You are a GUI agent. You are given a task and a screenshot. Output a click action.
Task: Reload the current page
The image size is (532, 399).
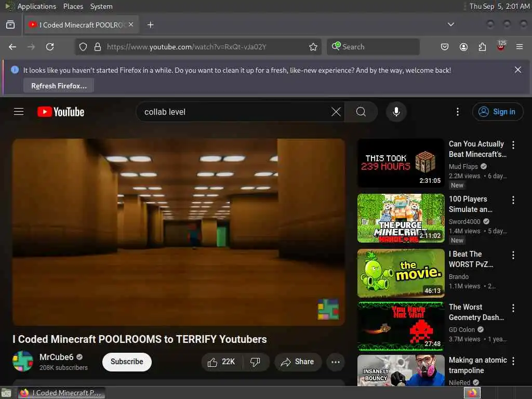click(x=50, y=47)
